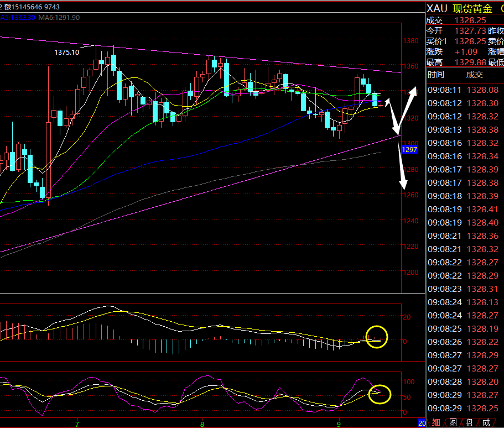Select the tick row 09:08:11 1328.08
Screen dimensions: 504x429
click(463, 90)
